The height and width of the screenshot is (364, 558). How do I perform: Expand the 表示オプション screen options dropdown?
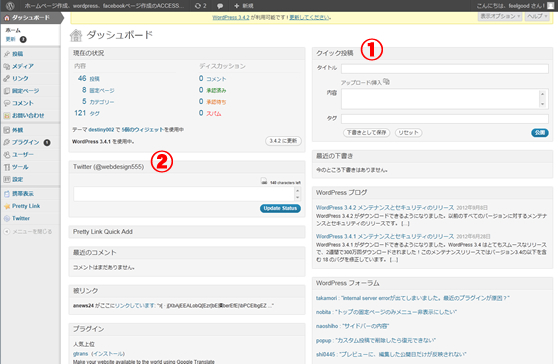pyautogui.click(x=500, y=16)
